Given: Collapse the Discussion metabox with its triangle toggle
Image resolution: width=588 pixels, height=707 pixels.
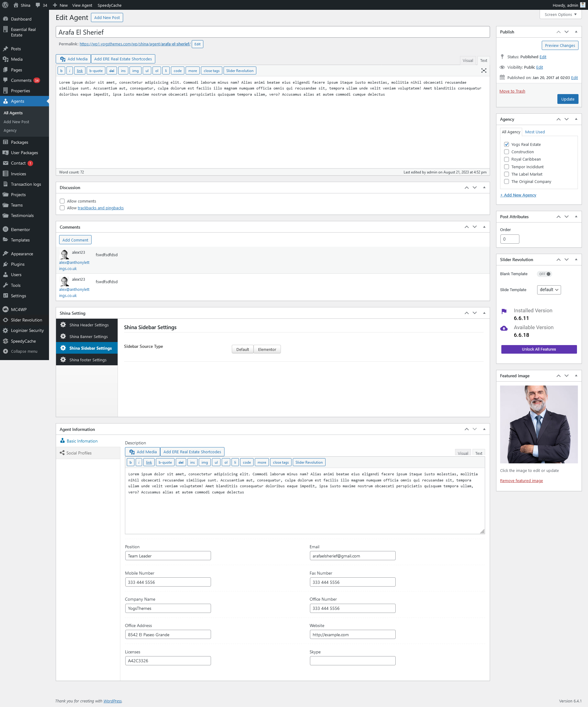Looking at the screenshot, I should 484,188.
